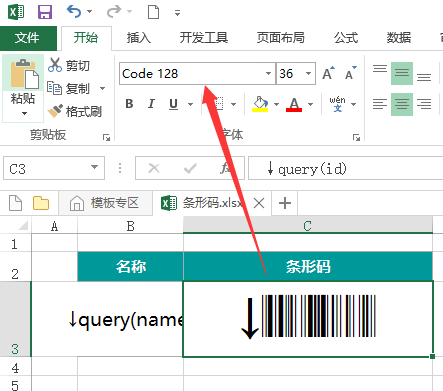The height and width of the screenshot is (391, 443).
Task: Click the 复制 copy button
Action: pos(69,88)
